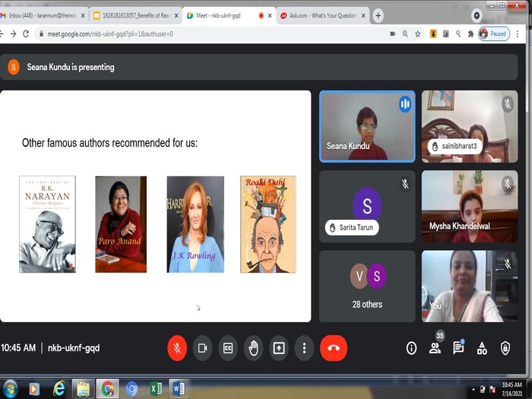532x399 pixels.
Task: Go forward in browser history
Action: click(13, 34)
